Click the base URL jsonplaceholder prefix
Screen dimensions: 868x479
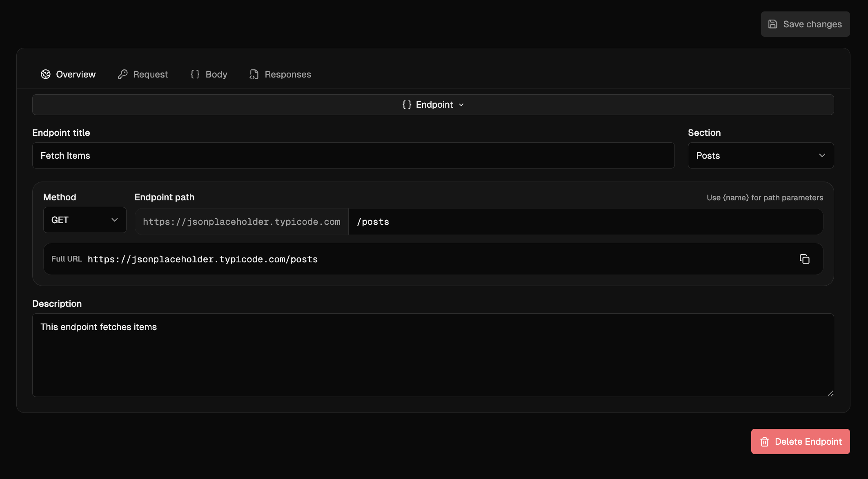pyautogui.click(x=241, y=222)
